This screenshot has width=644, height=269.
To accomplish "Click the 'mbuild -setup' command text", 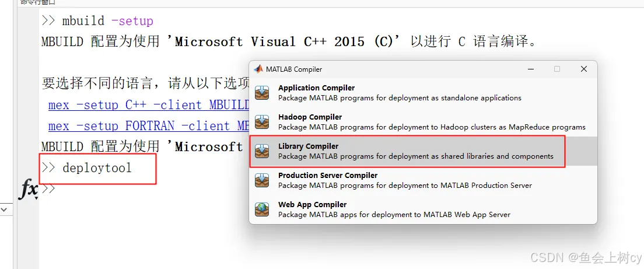I will pyautogui.click(x=107, y=20).
